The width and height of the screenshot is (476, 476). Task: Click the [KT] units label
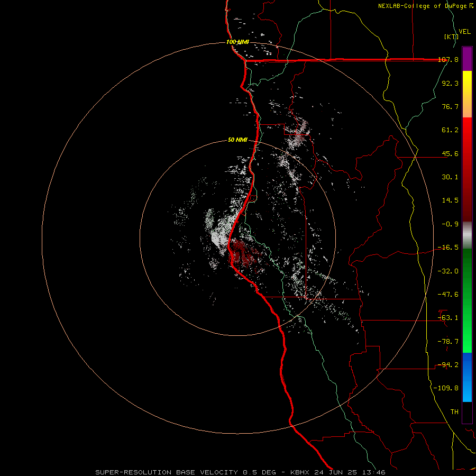[x=452, y=36]
